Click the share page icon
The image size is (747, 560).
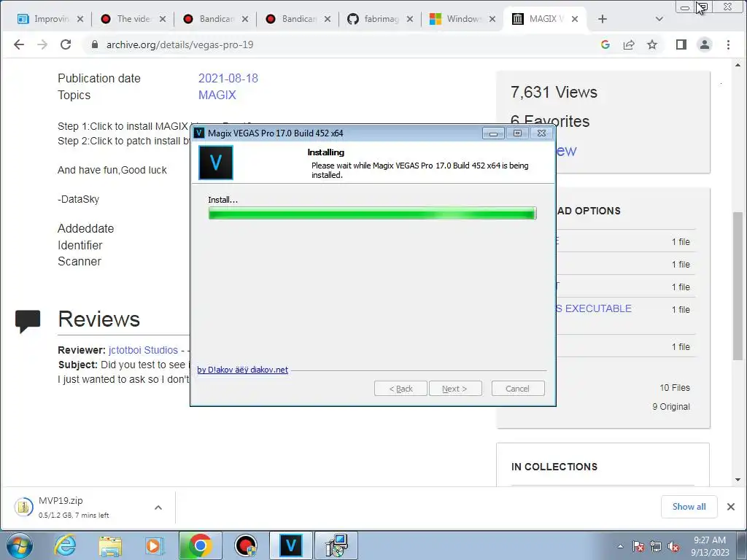click(629, 44)
